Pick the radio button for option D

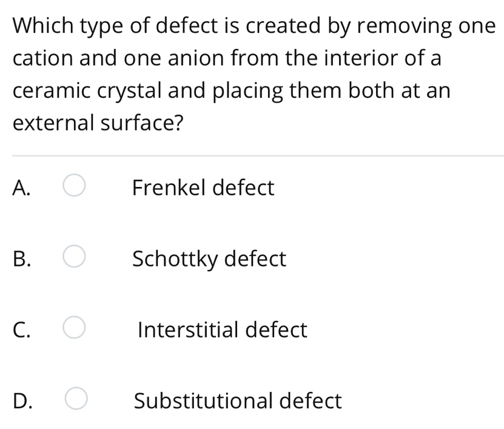76,400
